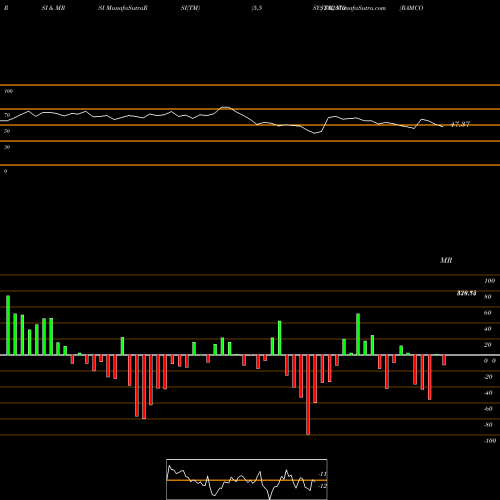Image resolution: width=500 pixels, height=500 pixels.
Task: Click the -60 label on the MR axis
Action: click(x=488, y=409)
